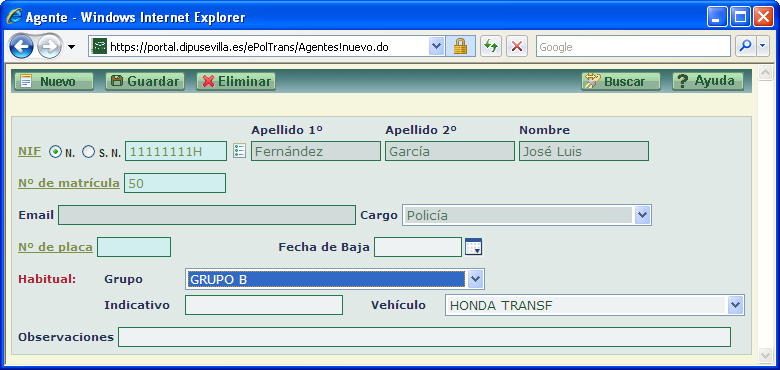Click the Fecha de Baja date field
The height and width of the screenshot is (370, 780).
pyautogui.click(x=418, y=247)
